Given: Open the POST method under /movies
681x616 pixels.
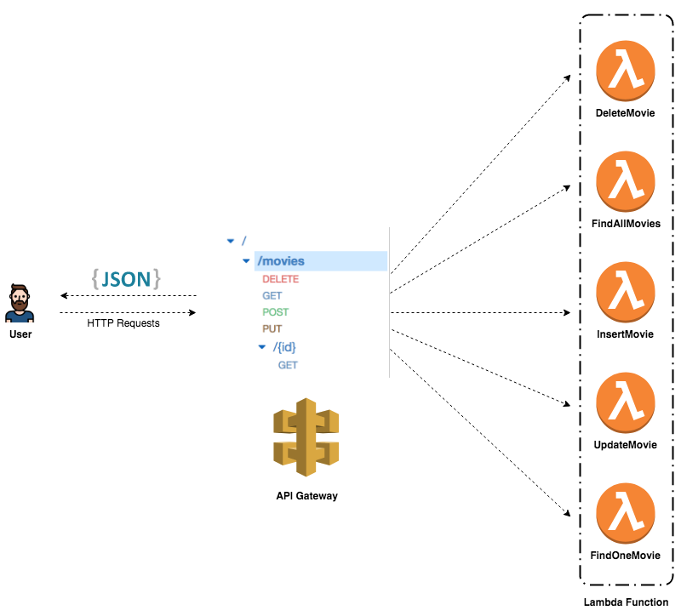Looking at the screenshot, I should pos(275,312).
